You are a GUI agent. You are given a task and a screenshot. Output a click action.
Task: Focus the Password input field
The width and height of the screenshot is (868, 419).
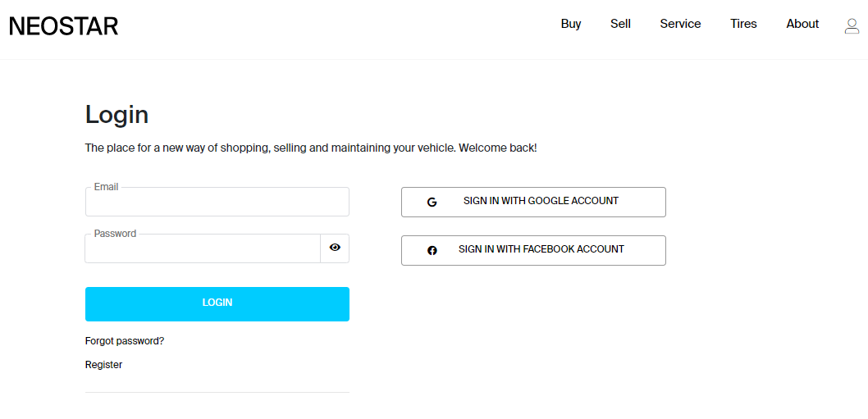(x=203, y=248)
